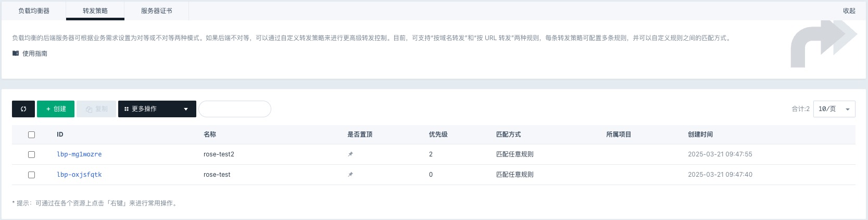Collapse the panel with 收起
The image size is (868, 220).
849,10
